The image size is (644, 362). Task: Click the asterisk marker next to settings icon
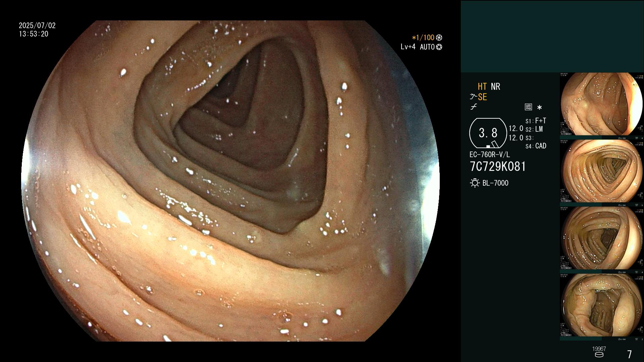point(539,107)
